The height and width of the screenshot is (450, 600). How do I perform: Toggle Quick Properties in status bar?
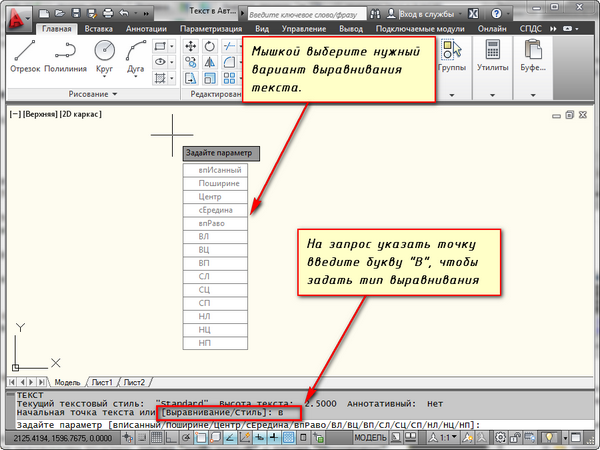303,437
